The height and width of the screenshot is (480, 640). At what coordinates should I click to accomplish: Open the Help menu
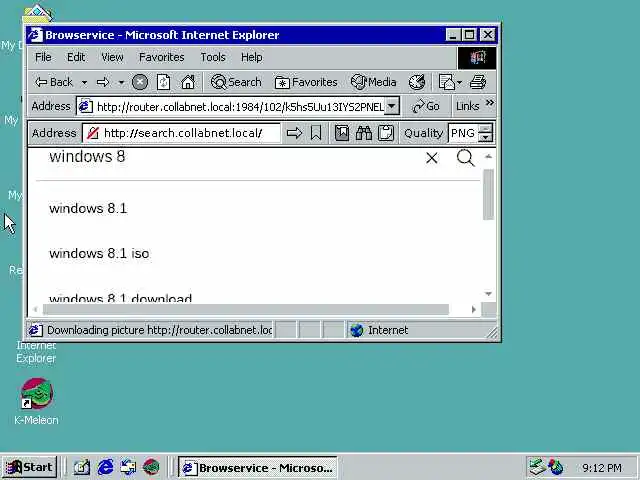pyautogui.click(x=251, y=57)
